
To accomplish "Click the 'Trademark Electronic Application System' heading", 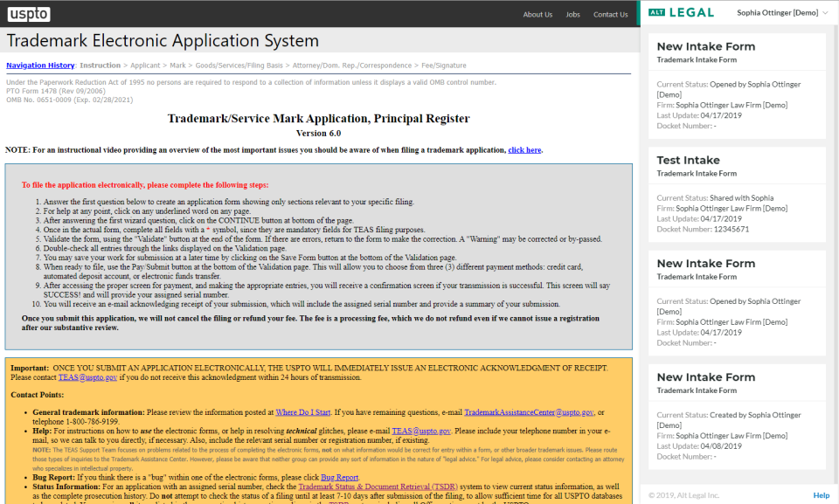I will coord(163,41).
